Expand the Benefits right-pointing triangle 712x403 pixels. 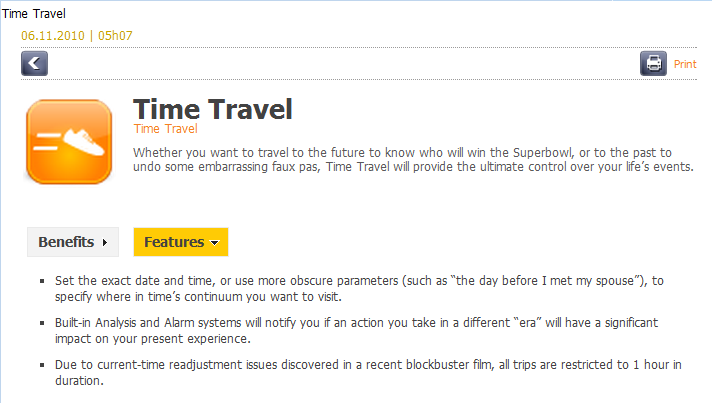pyautogui.click(x=105, y=242)
